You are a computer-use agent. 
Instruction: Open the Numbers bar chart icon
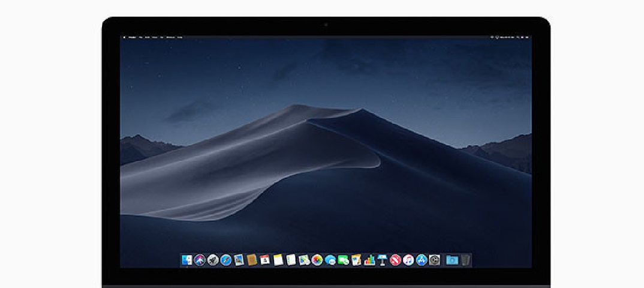pyautogui.click(x=369, y=260)
